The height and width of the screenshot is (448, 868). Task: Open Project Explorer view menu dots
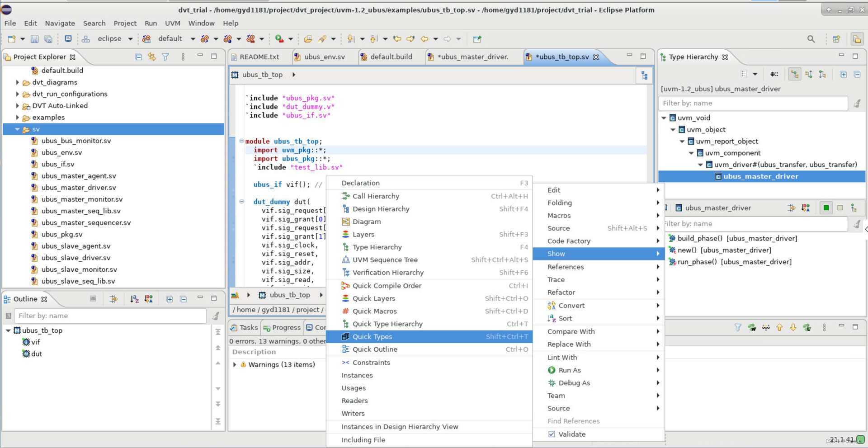pos(183,57)
